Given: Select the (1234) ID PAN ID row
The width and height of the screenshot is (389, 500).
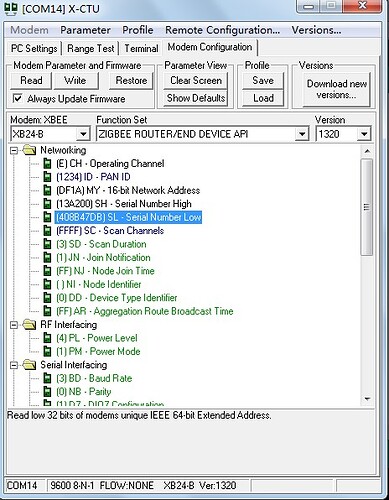Looking at the screenshot, I should pyautogui.click(x=93, y=177).
